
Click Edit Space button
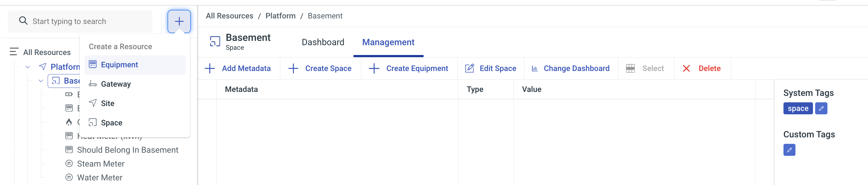pos(491,69)
